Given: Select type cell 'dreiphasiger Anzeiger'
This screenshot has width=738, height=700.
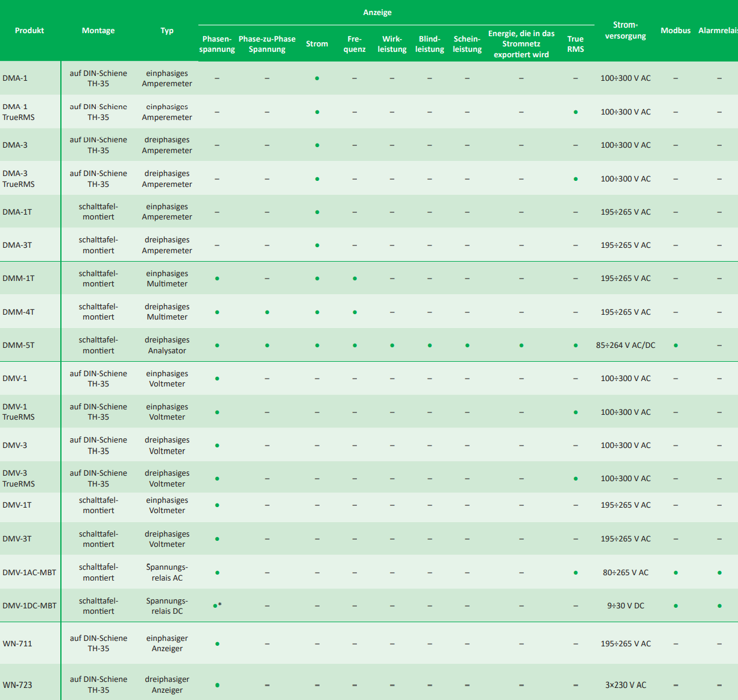Looking at the screenshot, I should coord(167,685).
